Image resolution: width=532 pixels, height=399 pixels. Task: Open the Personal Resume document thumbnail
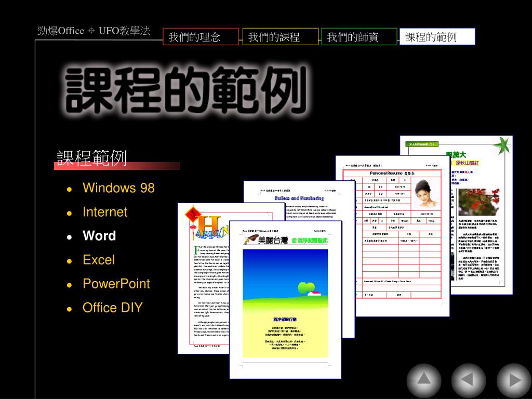[x=393, y=236]
